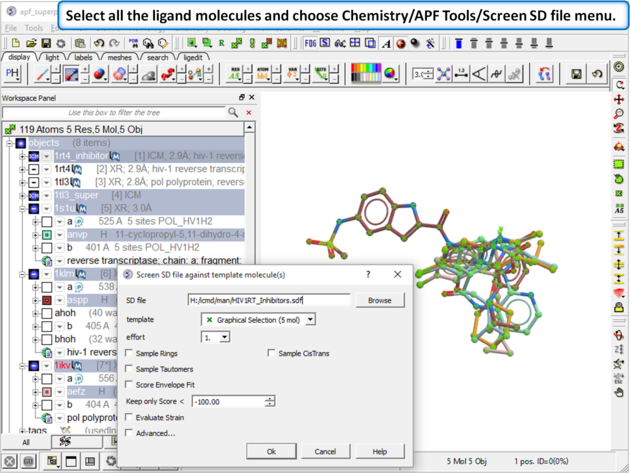Click the translate cross-arrows icon in right toolbar
This screenshot has width=630, height=473.
pos(619,99)
